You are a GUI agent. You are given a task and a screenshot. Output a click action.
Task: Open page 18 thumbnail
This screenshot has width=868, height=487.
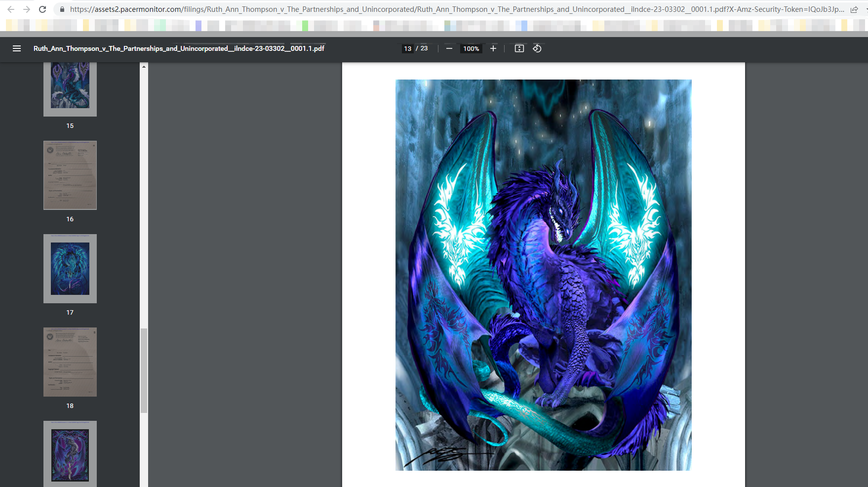click(70, 362)
